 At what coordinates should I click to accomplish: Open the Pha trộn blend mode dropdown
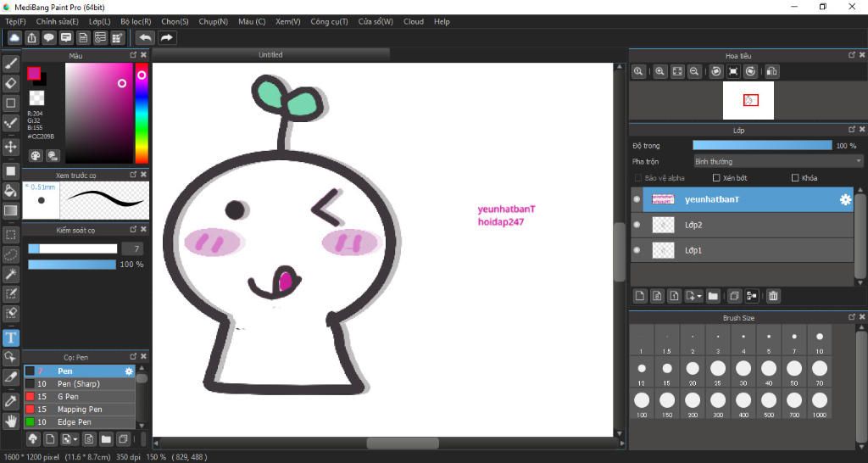coord(777,161)
